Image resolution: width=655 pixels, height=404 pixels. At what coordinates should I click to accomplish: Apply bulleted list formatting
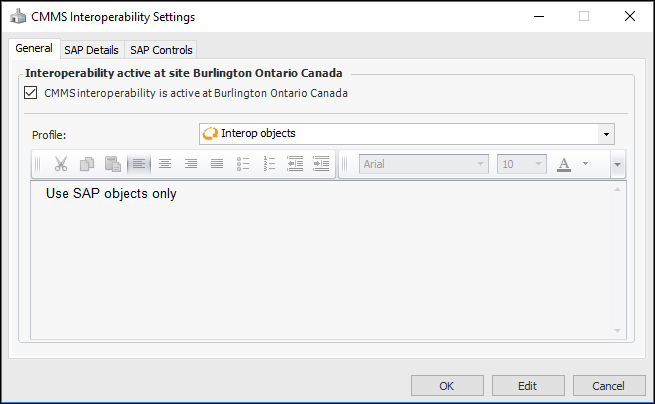pos(243,164)
